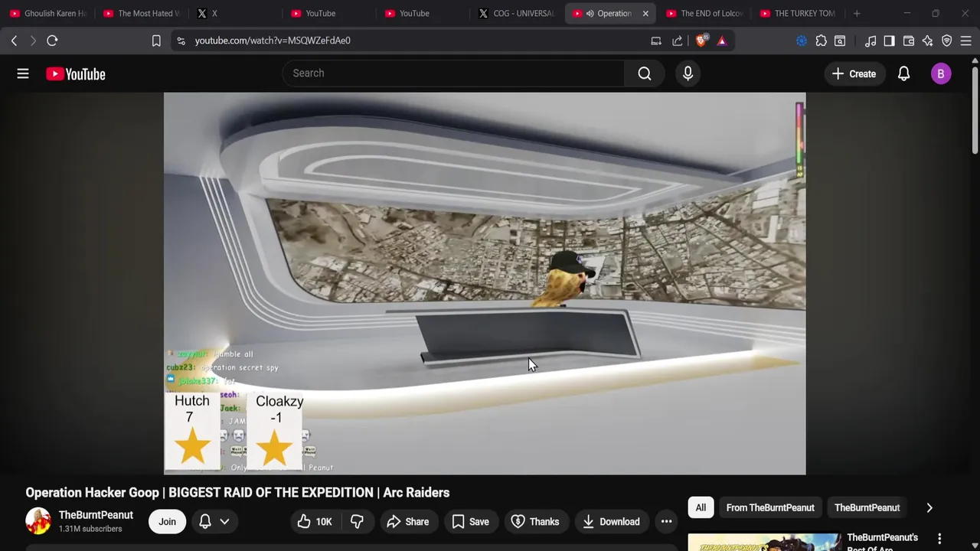
Task: Switch to THE TURKEY TOM tab
Action: tap(798, 13)
